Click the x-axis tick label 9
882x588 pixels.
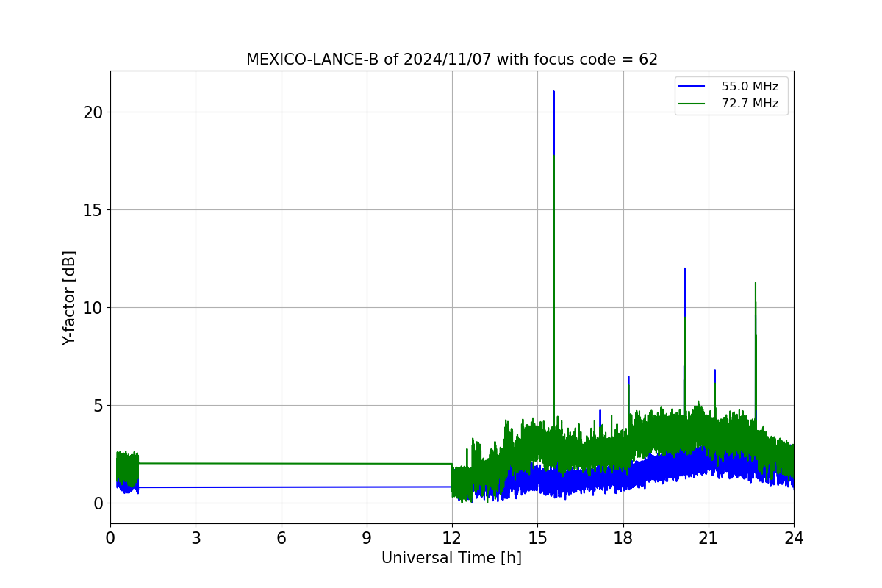pos(367,538)
